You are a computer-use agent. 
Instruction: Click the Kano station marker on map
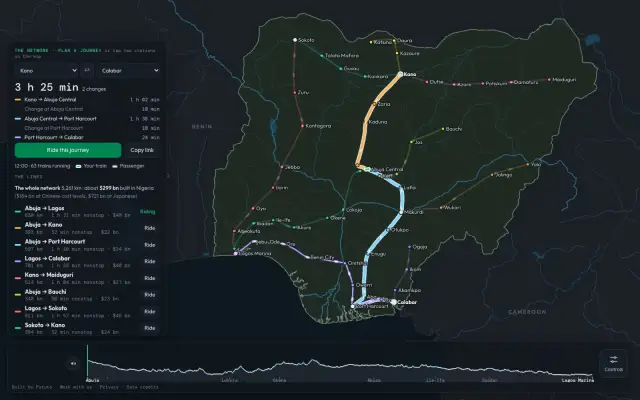(x=400, y=74)
